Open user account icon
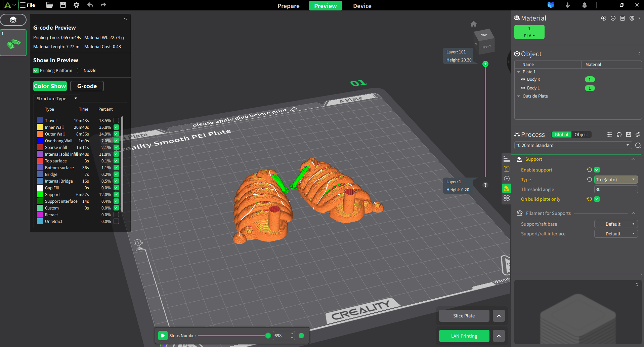Screen dimensions: 644x347 tap(585, 5)
